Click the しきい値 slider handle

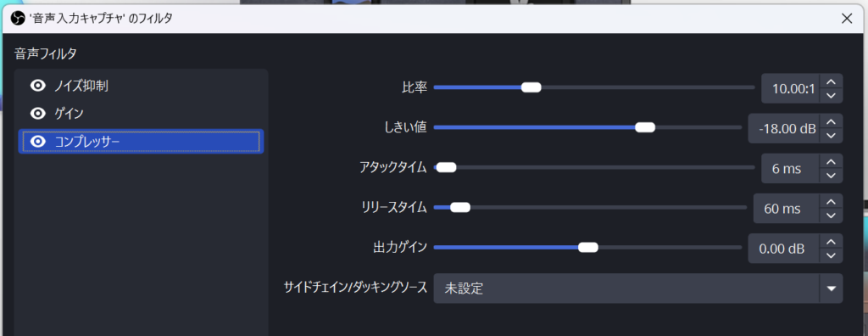coord(645,127)
